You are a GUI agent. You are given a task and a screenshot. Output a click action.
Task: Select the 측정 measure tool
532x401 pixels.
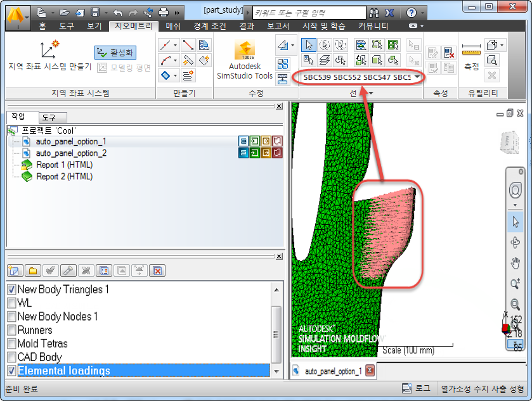pos(472,56)
